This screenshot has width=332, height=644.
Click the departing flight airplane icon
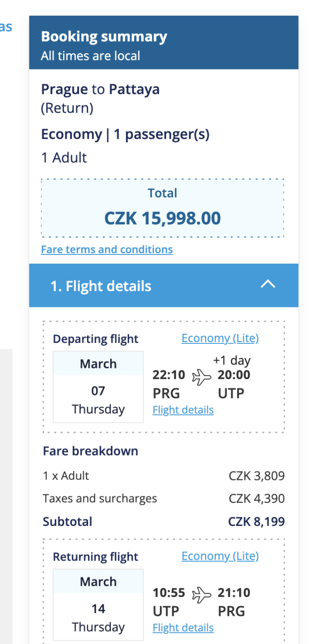pyautogui.click(x=202, y=377)
